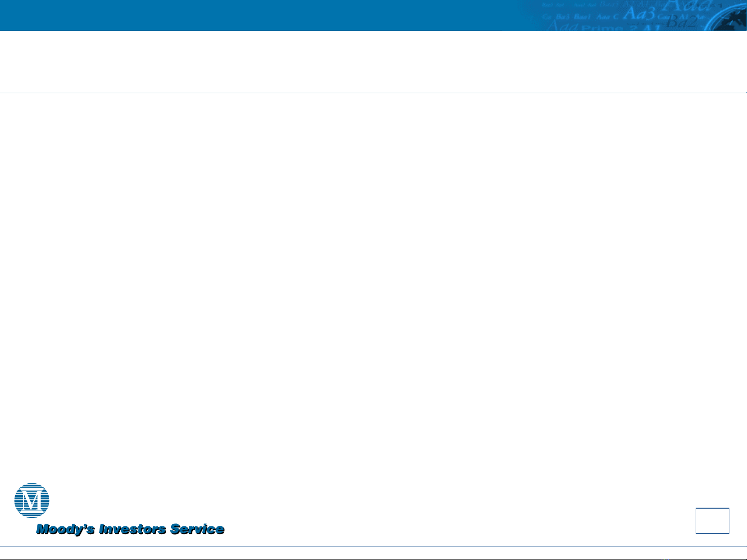Click the faded Aaa text left of Prime
This screenshot has width=747, height=560.
tap(561, 27)
